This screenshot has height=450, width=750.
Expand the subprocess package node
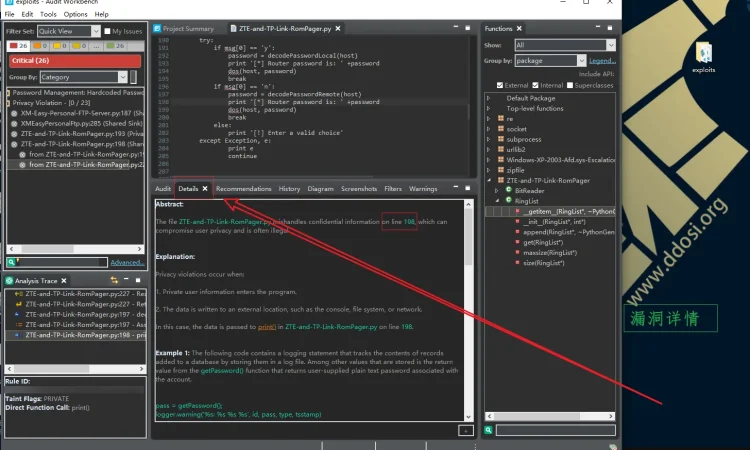click(x=488, y=139)
